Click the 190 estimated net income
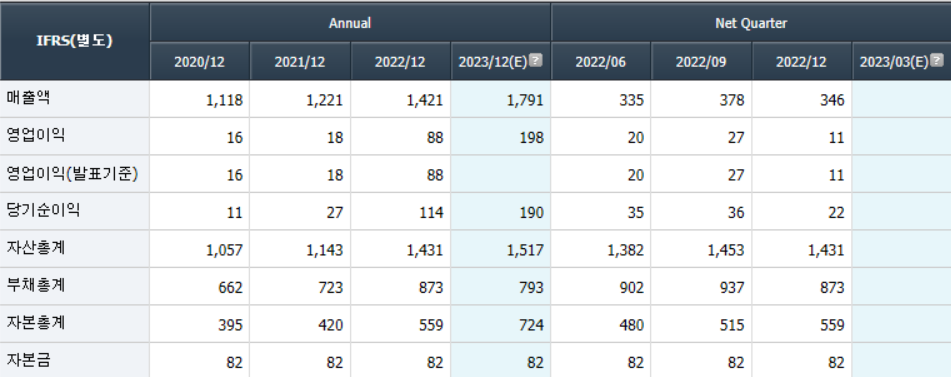The width and height of the screenshot is (951, 377). tap(532, 213)
